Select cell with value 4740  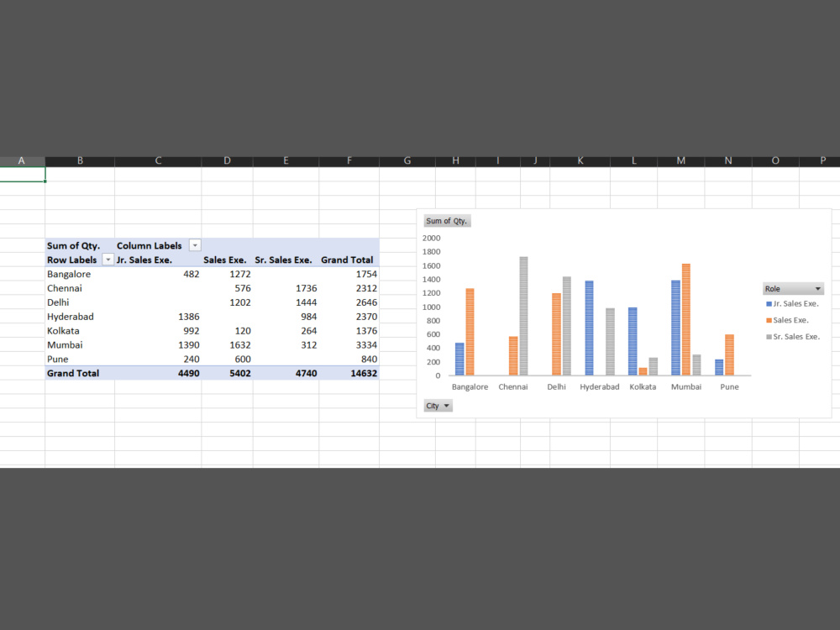pos(286,374)
